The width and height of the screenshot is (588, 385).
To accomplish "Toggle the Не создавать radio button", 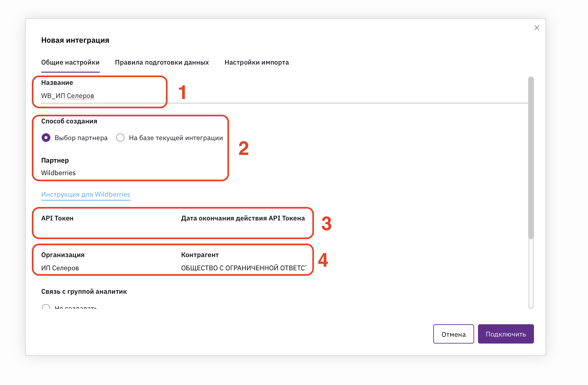I will [46, 307].
